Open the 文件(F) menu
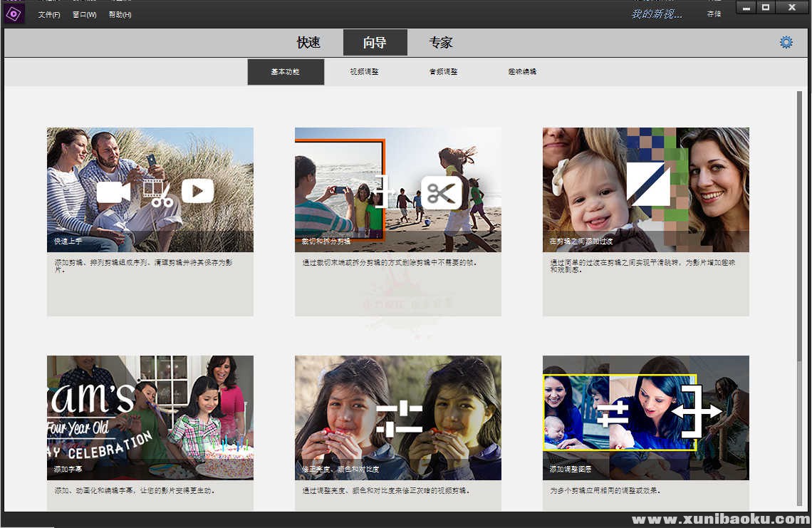Screen dimensions: 812x528 pyautogui.click(x=49, y=15)
